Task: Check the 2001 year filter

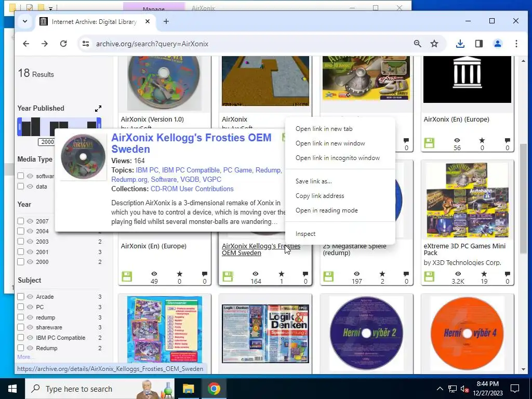Action: click(x=21, y=252)
